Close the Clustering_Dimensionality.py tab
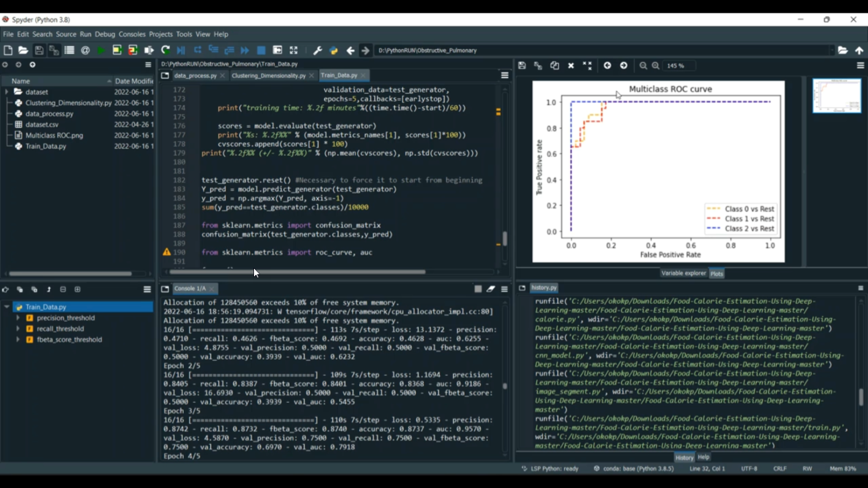The image size is (868, 488). click(x=311, y=76)
